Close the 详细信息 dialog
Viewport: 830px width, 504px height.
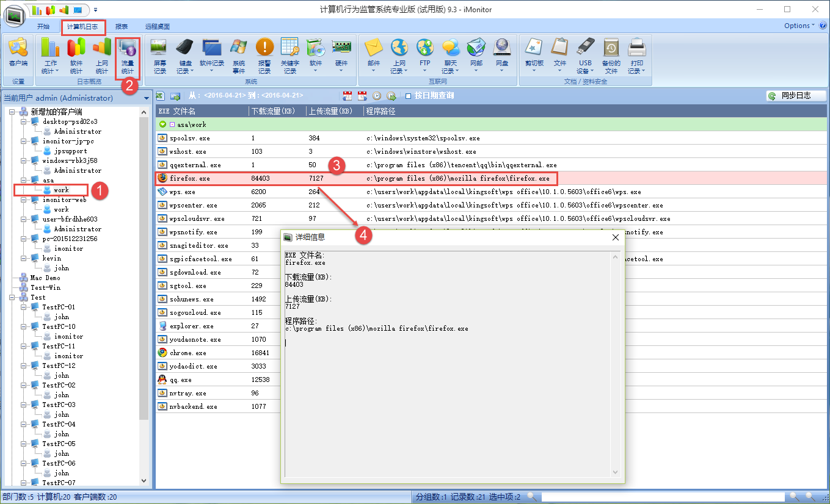(x=616, y=237)
